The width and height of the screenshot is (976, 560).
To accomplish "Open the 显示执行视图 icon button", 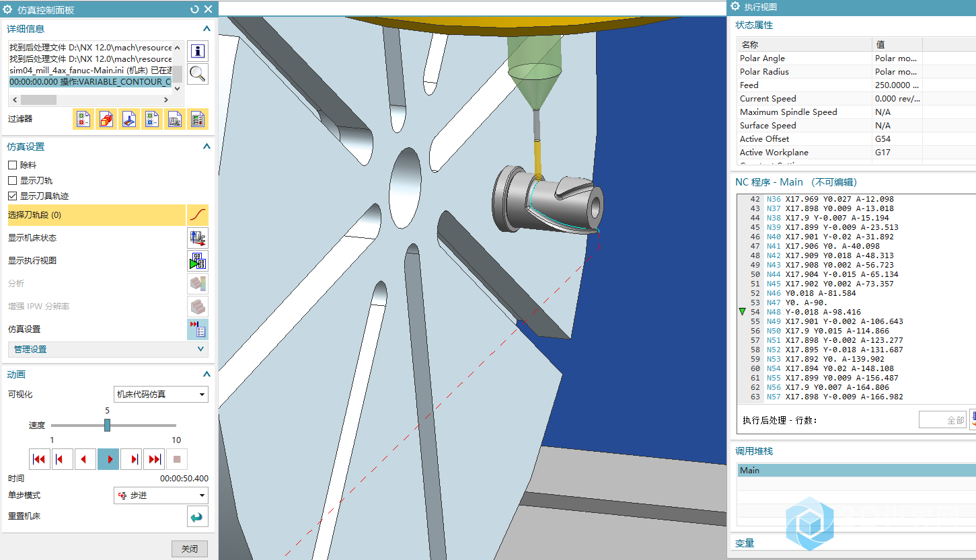I will (198, 261).
